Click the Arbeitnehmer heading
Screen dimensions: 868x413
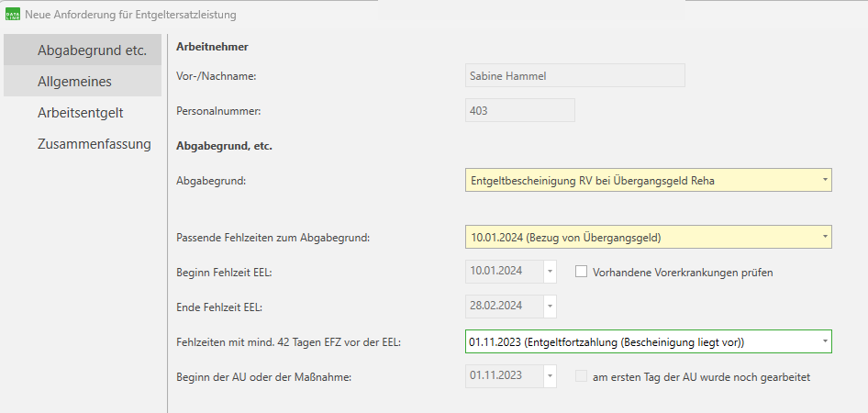(x=212, y=47)
